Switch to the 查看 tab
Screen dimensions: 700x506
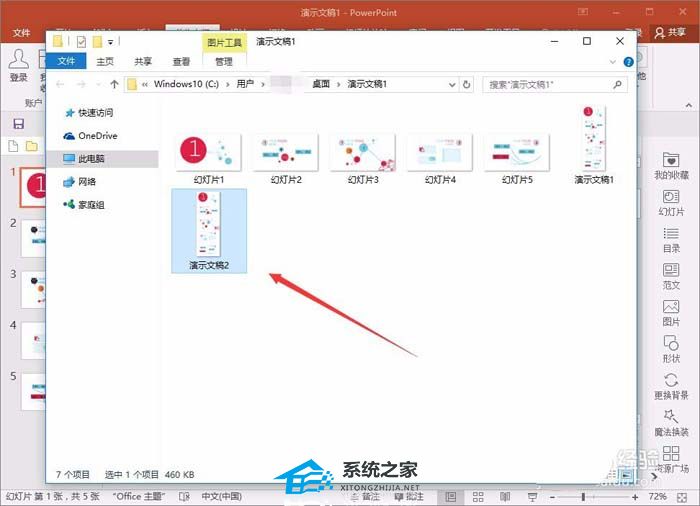pos(181,61)
